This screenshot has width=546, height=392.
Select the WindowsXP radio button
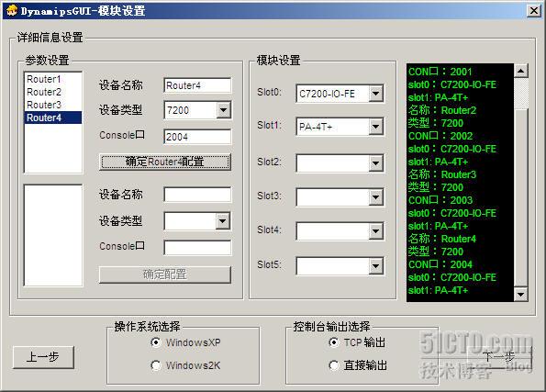tap(156, 342)
